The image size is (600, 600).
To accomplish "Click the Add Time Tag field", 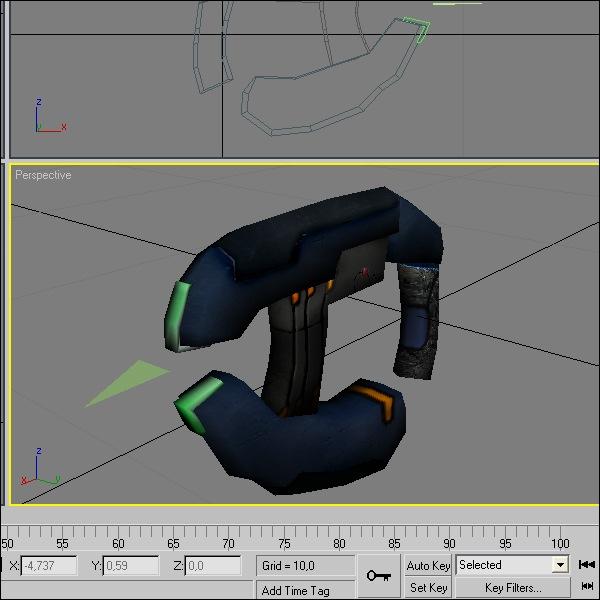I will 305,590.
